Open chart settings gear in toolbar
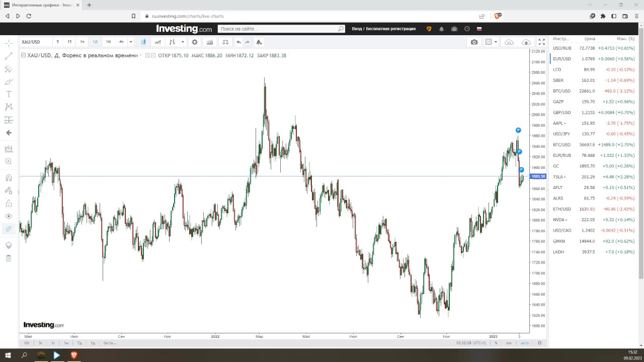The width and height of the screenshot is (644, 362). (x=195, y=42)
